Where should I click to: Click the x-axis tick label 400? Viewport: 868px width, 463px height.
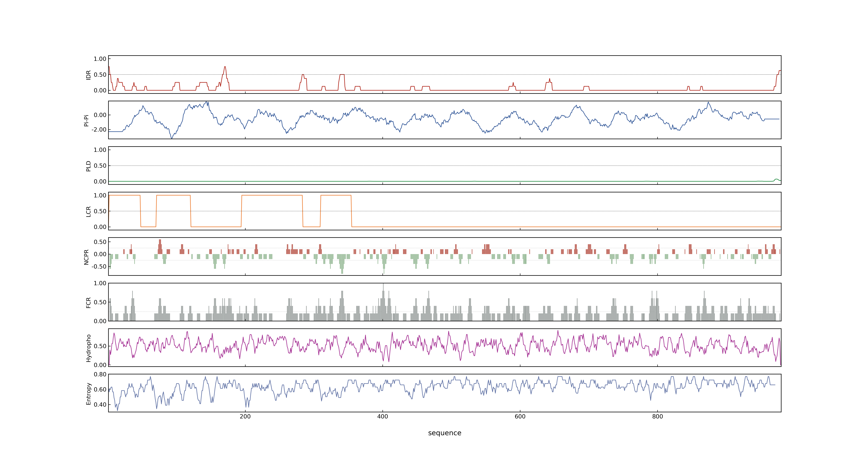pos(382,416)
